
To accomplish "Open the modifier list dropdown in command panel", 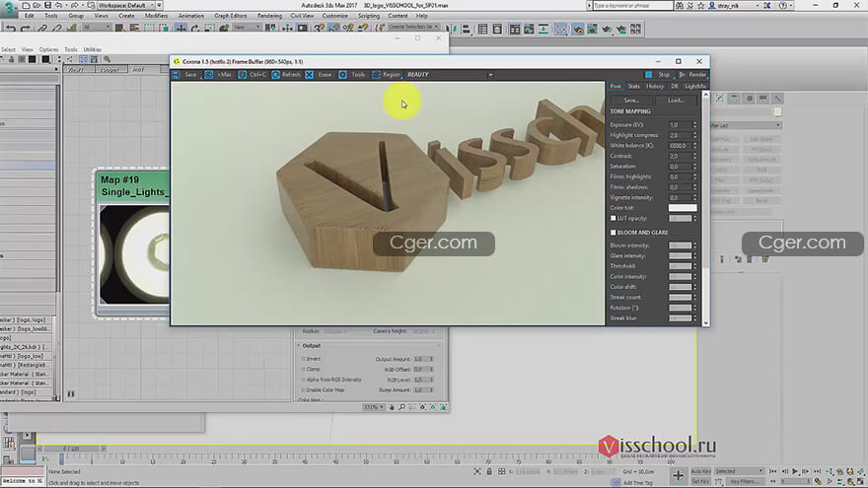I will (746, 125).
